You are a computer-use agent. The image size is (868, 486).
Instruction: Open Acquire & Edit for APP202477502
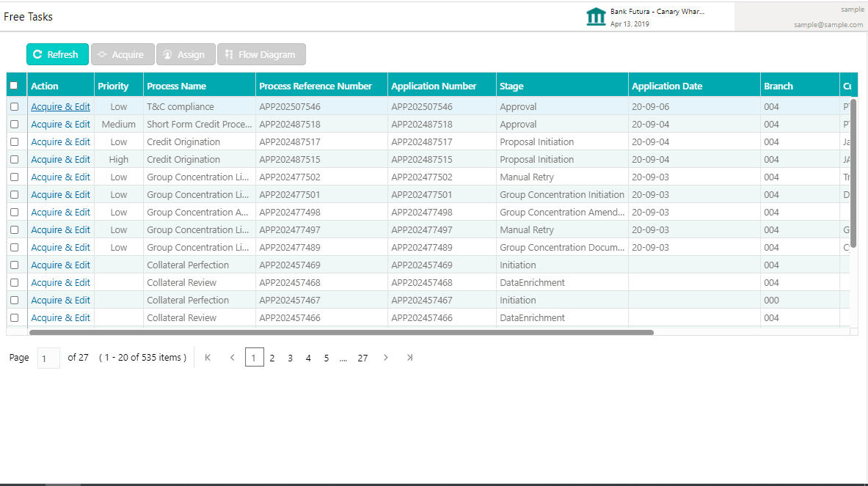[x=60, y=177]
